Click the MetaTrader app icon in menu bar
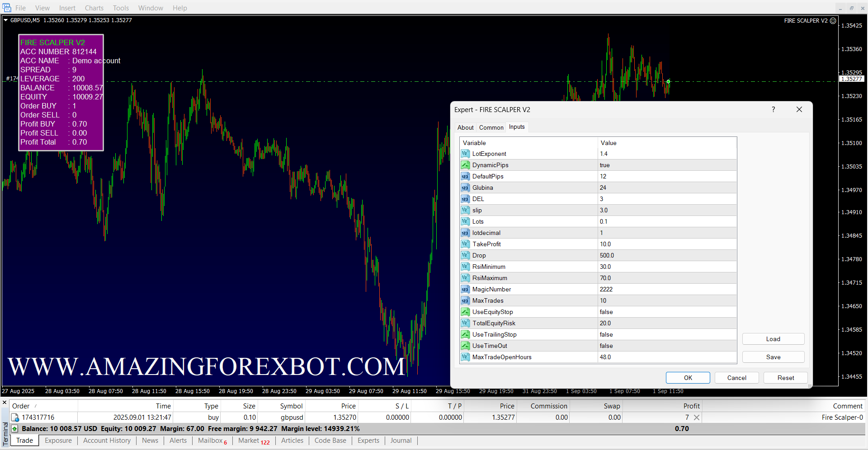This screenshot has height=450, width=868. 6,8
